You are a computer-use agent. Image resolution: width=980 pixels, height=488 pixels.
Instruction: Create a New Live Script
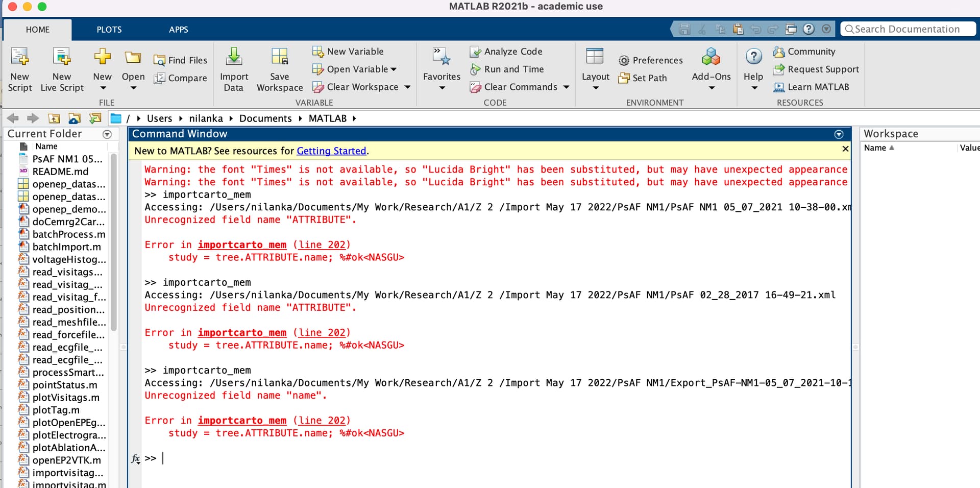(62, 69)
